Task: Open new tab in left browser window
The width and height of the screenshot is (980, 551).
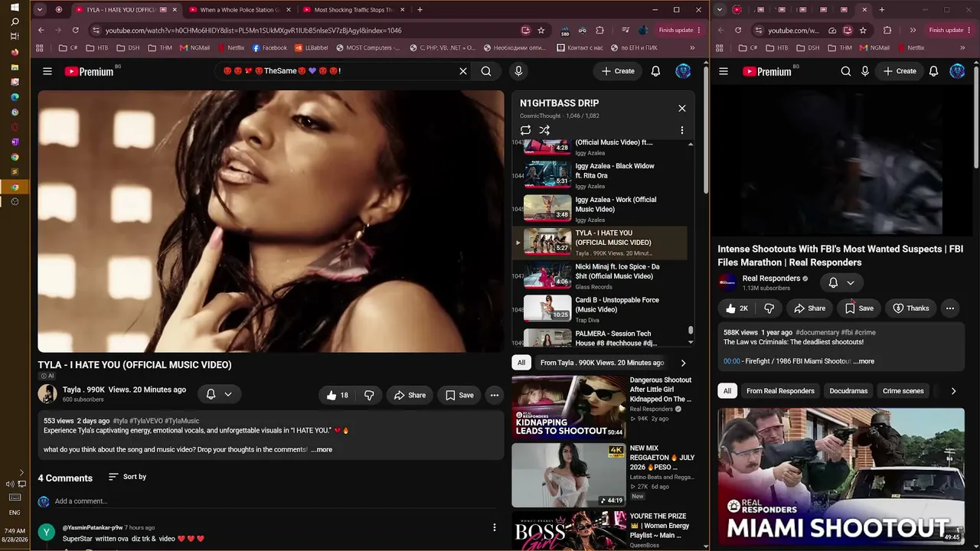Action: click(420, 10)
